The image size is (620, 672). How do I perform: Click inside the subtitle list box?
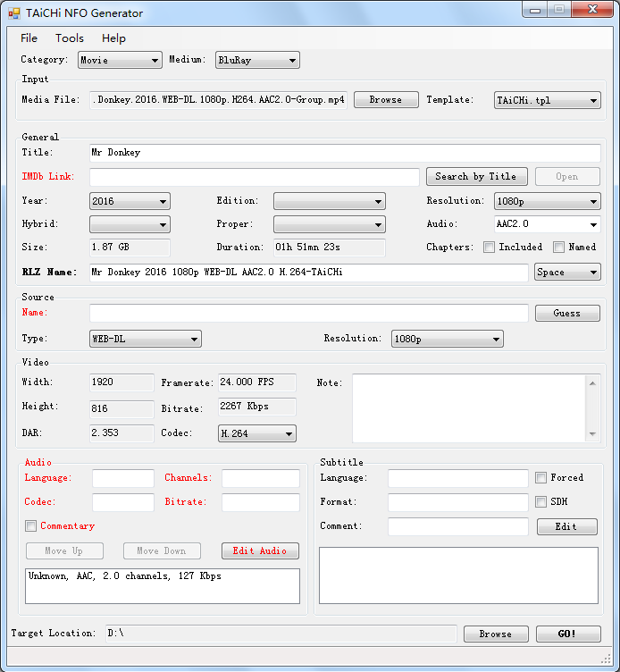coord(458,575)
